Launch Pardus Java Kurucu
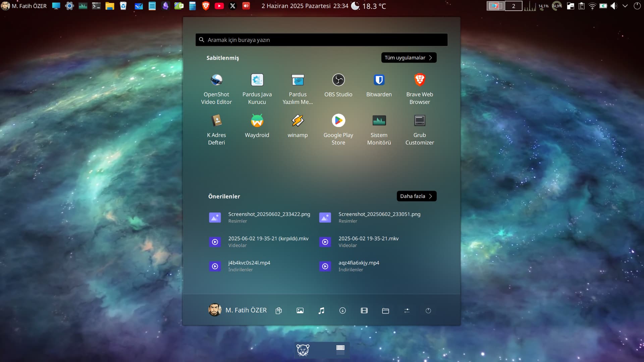The image size is (644, 362). coord(257,88)
